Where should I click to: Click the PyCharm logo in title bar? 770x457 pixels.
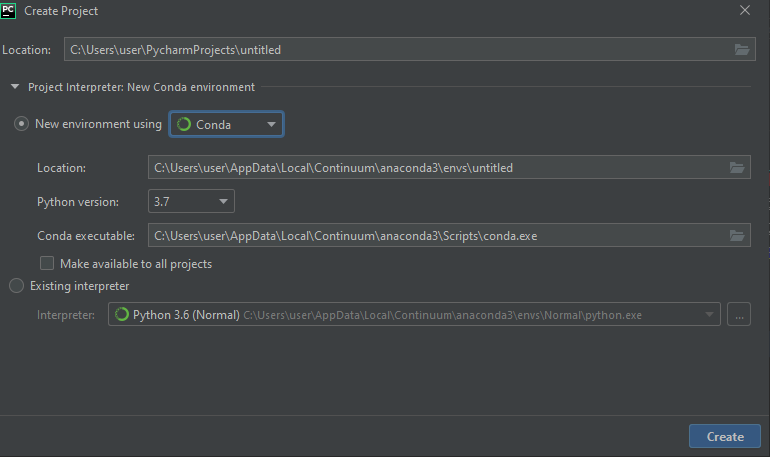(x=9, y=10)
